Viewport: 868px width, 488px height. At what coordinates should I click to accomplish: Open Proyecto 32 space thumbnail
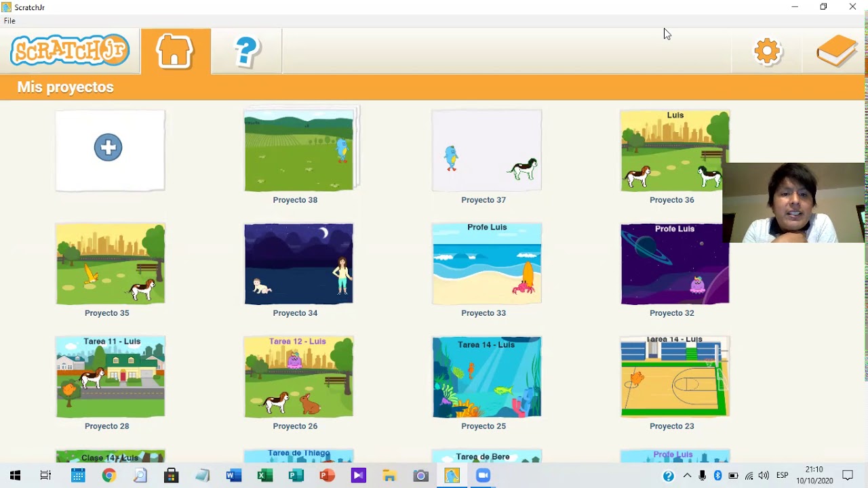(675, 264)
